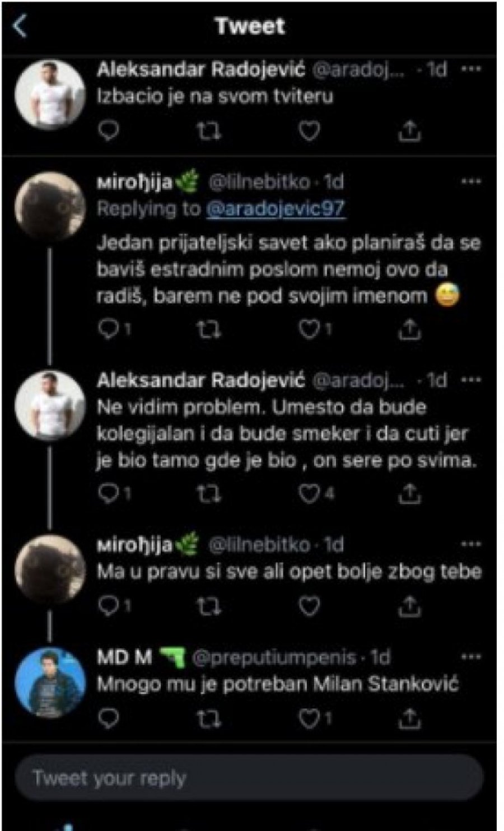Reply to 'Izbacio je na svom tviteru' tweet

tap(109, 130)
